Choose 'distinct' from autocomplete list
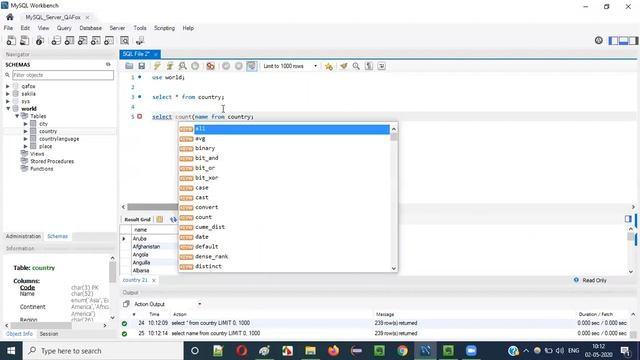This screenshot has height=360, width=640. 284,266
